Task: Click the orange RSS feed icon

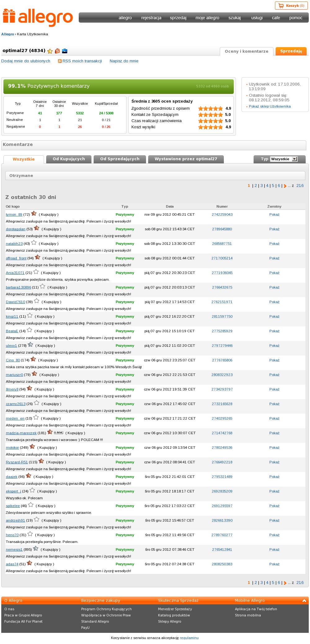Action: [60, 61]
